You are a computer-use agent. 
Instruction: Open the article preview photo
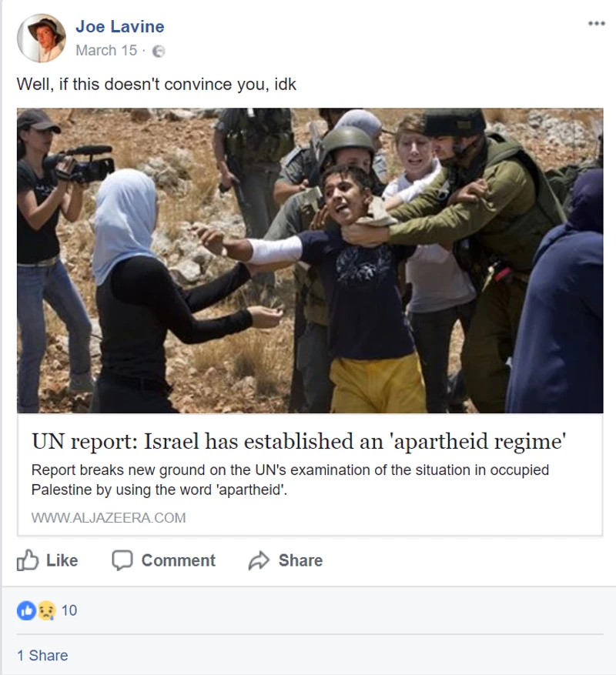click(310, 260)
